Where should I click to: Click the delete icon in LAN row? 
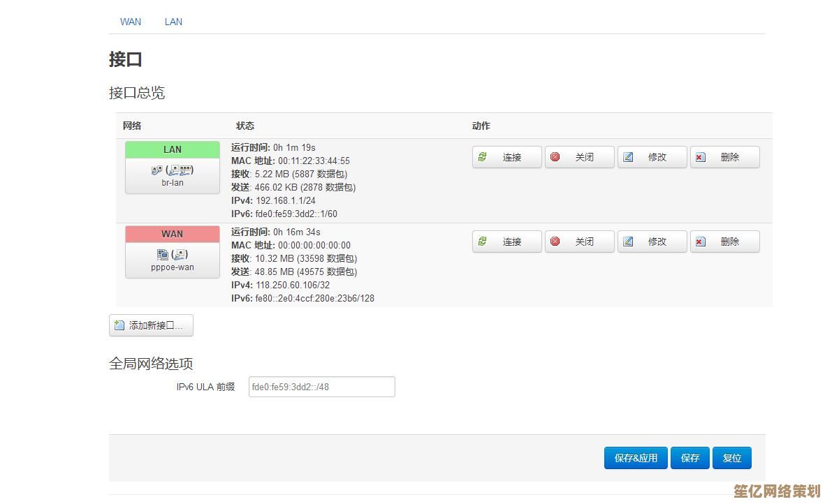coord(701,157)
